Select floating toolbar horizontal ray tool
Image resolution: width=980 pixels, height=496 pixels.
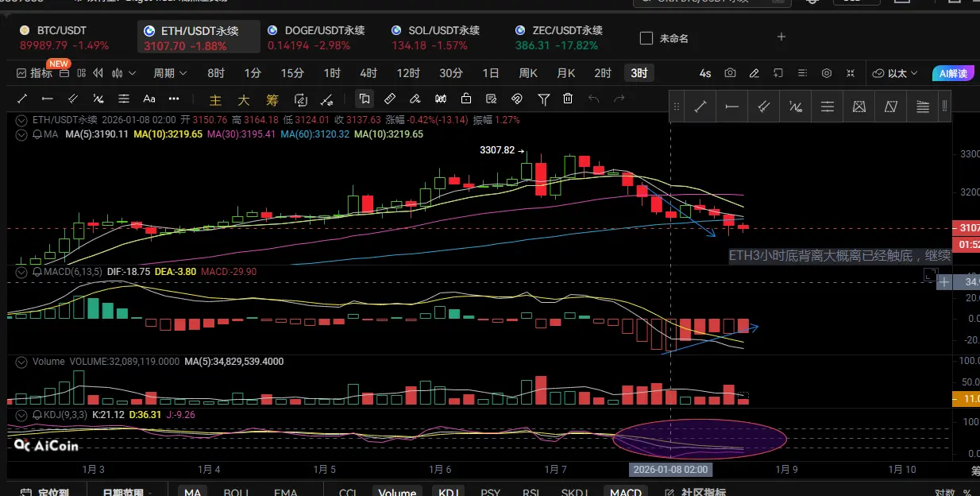click(x=731, y=107)
